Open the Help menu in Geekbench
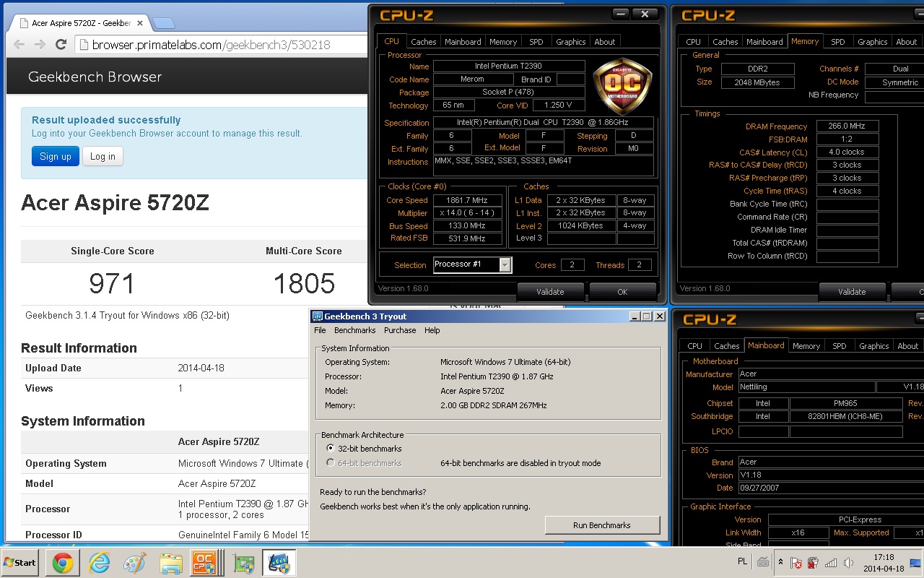This screenshot has height=578, width=924. [432, 330]
